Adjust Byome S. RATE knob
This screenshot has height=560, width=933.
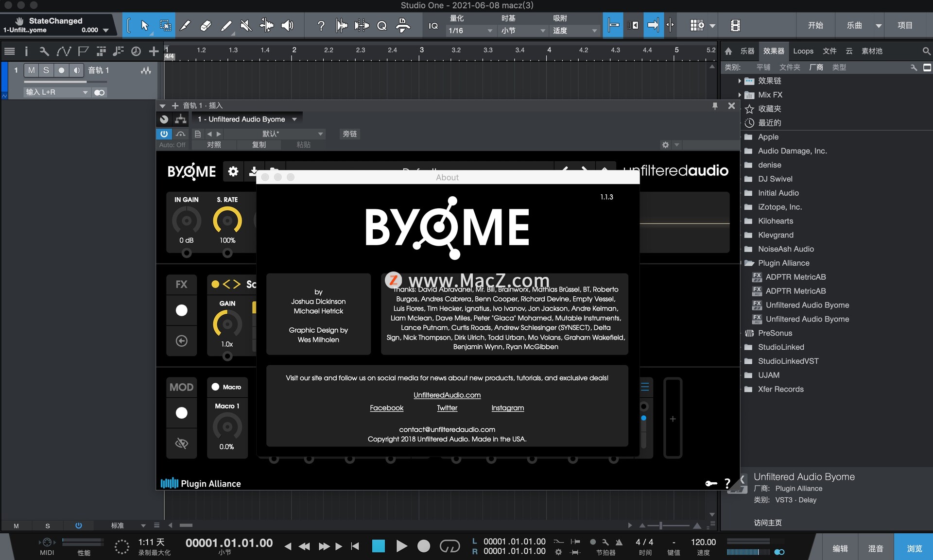[x=227, y=221]
